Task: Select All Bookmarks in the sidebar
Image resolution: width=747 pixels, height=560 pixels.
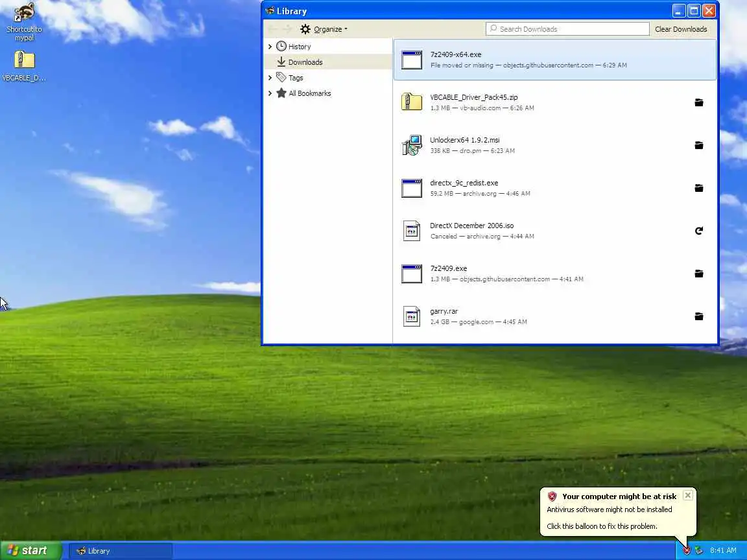Action: point(327,93)
